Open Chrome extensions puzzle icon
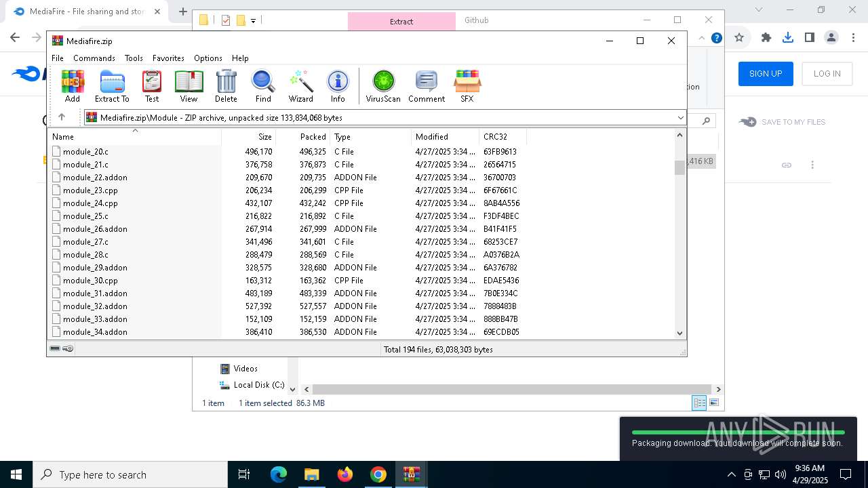 (766, 38)
